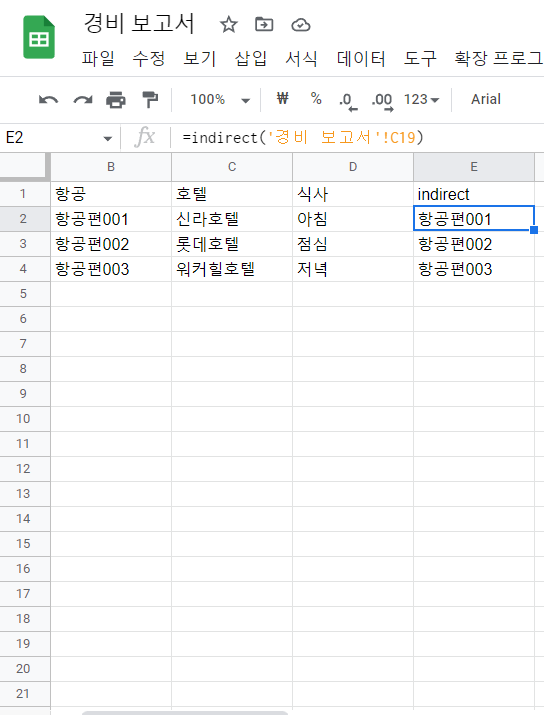Screen dimensions: 544x715
Task: Open the 보기 menu
Action: [x=199, y=58]
